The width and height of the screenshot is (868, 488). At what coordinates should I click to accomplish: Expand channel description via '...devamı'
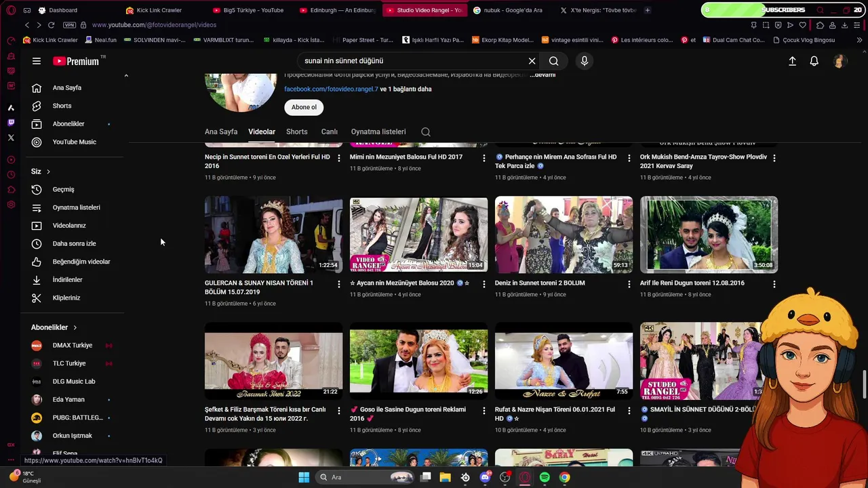pyautogui.click(x=542, y=75)
